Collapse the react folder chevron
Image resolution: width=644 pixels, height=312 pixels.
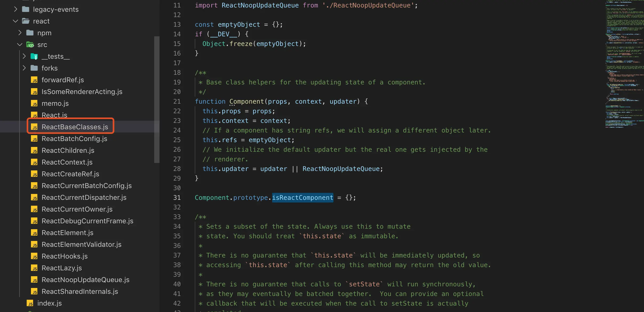coord(15,21)
